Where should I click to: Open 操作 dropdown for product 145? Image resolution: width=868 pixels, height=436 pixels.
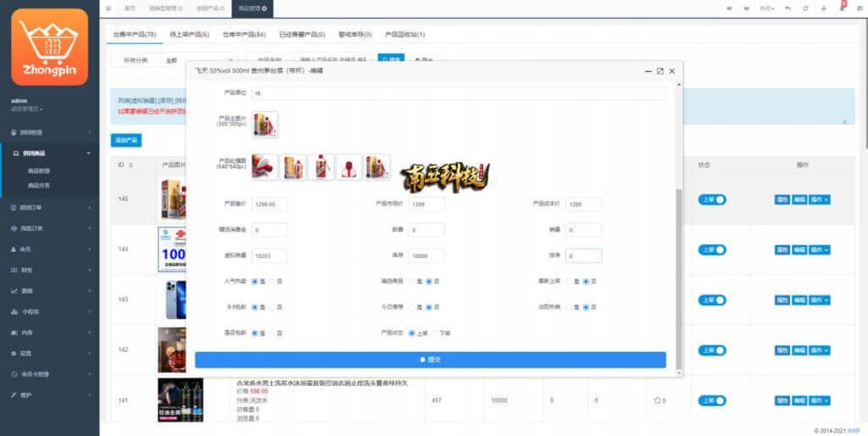click(x=819, y=199)
